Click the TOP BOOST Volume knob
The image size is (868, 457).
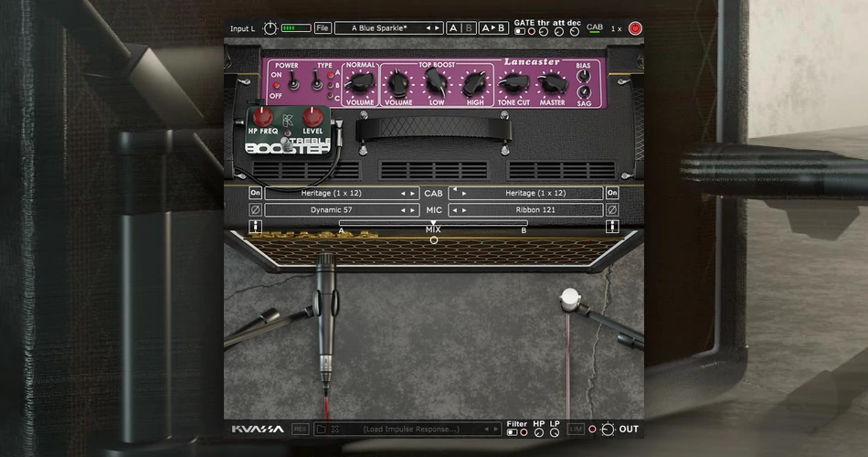(x=398, y=83)
